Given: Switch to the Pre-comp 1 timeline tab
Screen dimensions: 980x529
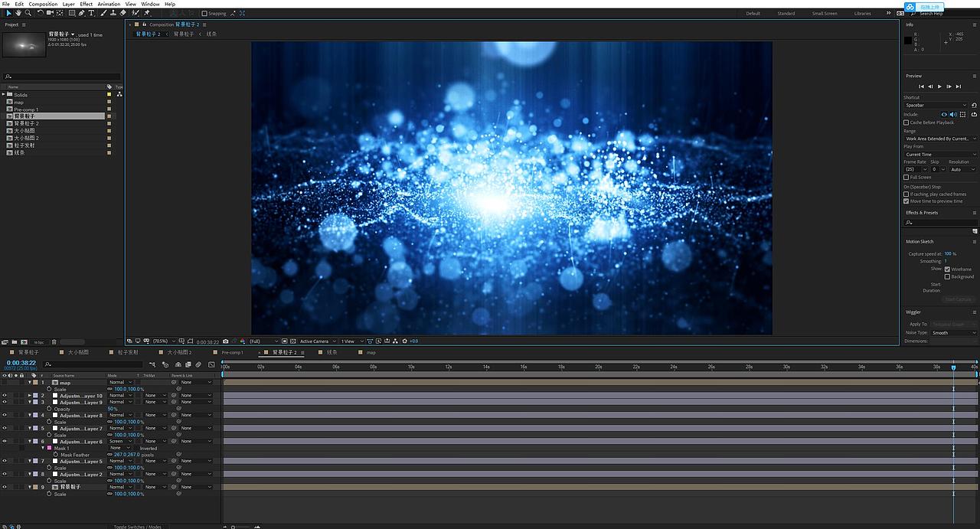Looking at the screenshot, I should [232, 352].
